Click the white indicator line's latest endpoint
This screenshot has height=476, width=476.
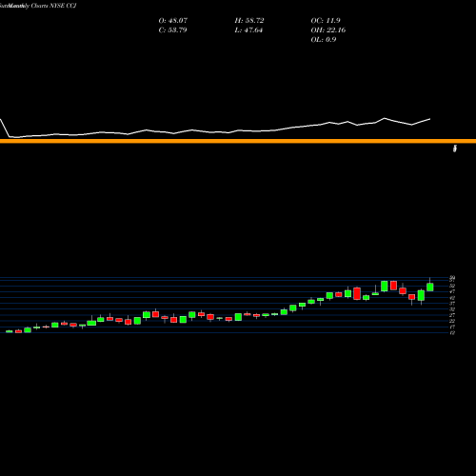[x=430, y=119]
